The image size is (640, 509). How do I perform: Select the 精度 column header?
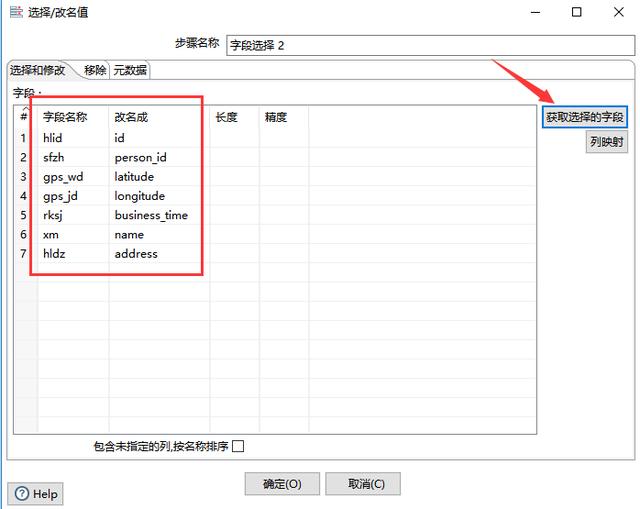pyautogui.click(x=284, y=117)
